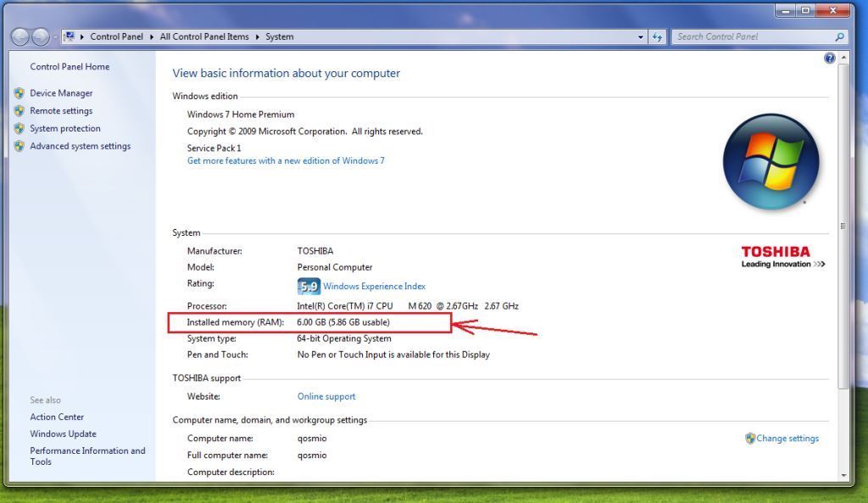Close the System window
Image resolution: width=868 pixels, height=503 pixels.
[833, 10]
